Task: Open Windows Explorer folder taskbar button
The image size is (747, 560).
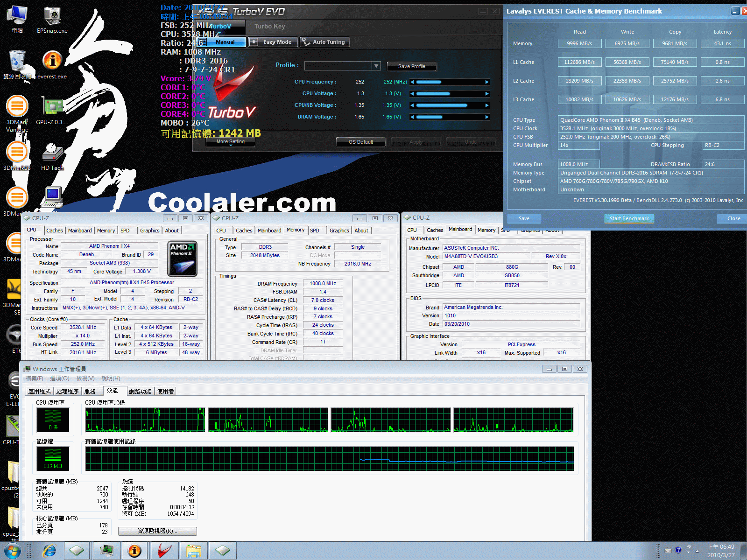Action: tap(194, 551)
